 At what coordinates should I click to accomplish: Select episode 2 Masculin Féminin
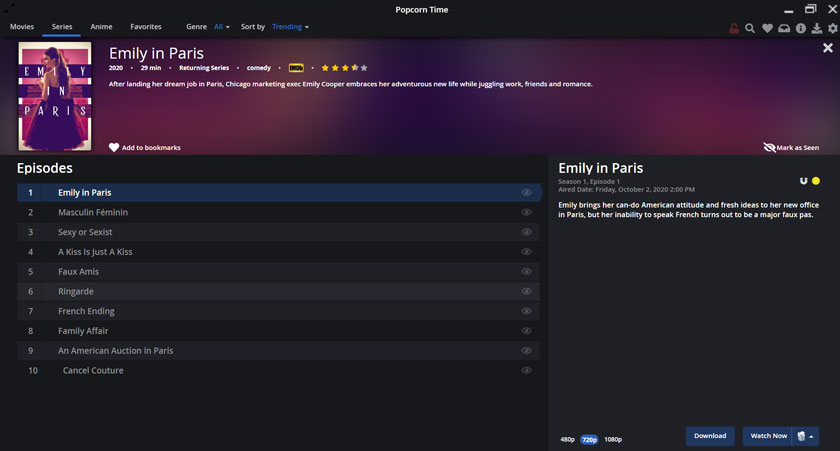[x=279, y=212]
